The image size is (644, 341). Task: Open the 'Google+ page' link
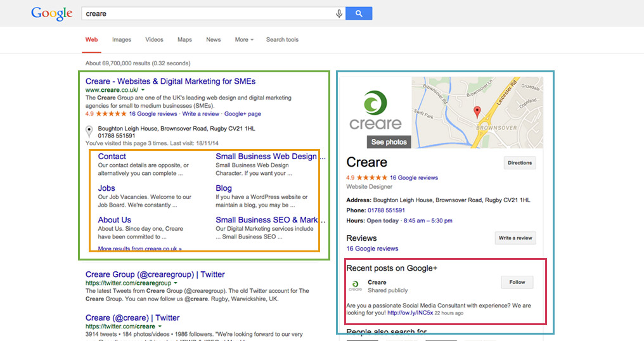[x=243, y=114]
